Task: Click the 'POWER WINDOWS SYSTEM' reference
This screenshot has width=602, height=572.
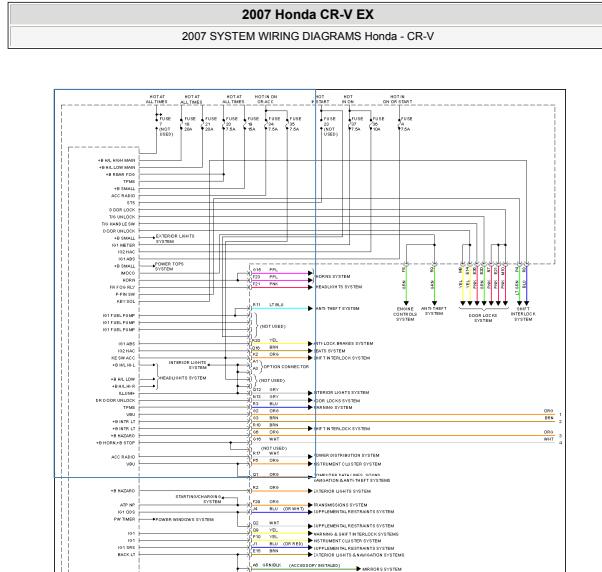Action: 185,519
